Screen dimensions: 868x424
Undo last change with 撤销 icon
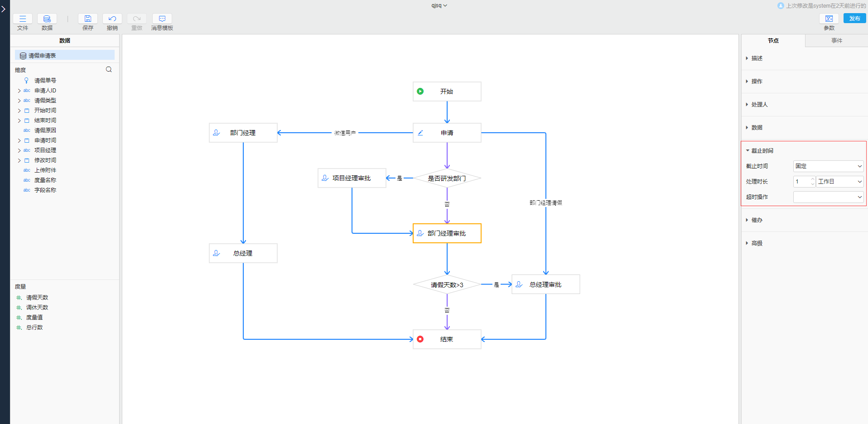[112, 19]
